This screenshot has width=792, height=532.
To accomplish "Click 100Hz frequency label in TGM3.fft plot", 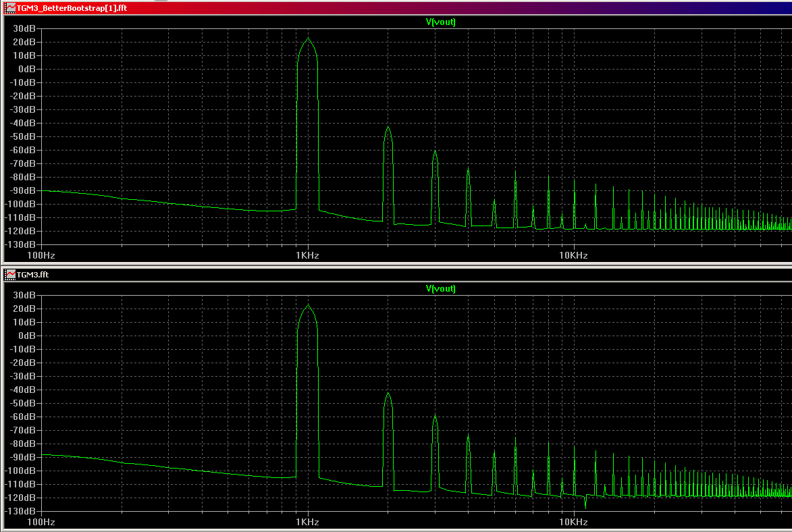I will click(41, 522).
